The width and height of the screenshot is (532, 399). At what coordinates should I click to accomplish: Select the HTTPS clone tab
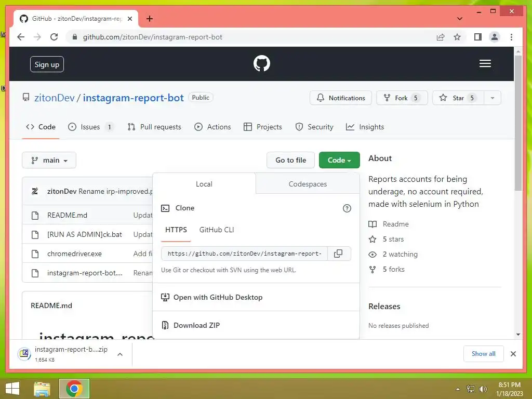click(x=176, y=230)
